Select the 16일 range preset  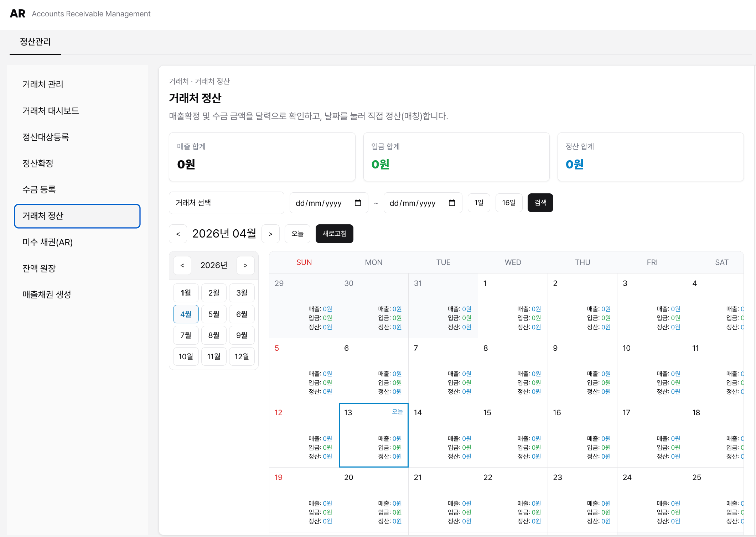pyautogui.click(x=509, y=203)
